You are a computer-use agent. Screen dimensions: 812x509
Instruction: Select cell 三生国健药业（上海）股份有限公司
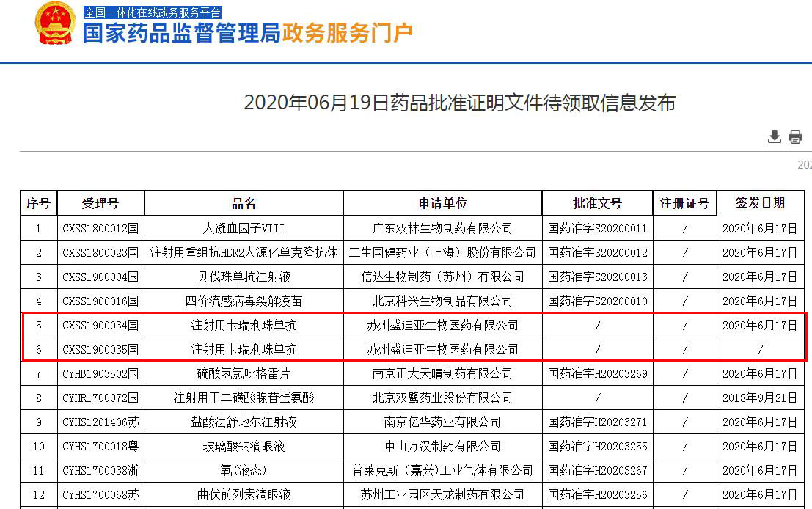pyautogui.click(x=443, y=253)
